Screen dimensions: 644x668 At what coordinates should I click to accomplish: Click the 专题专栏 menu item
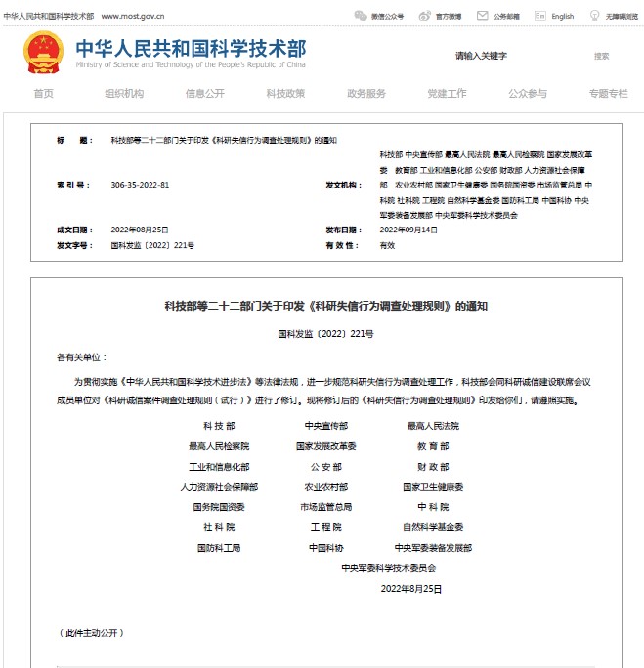coord(608,94)
